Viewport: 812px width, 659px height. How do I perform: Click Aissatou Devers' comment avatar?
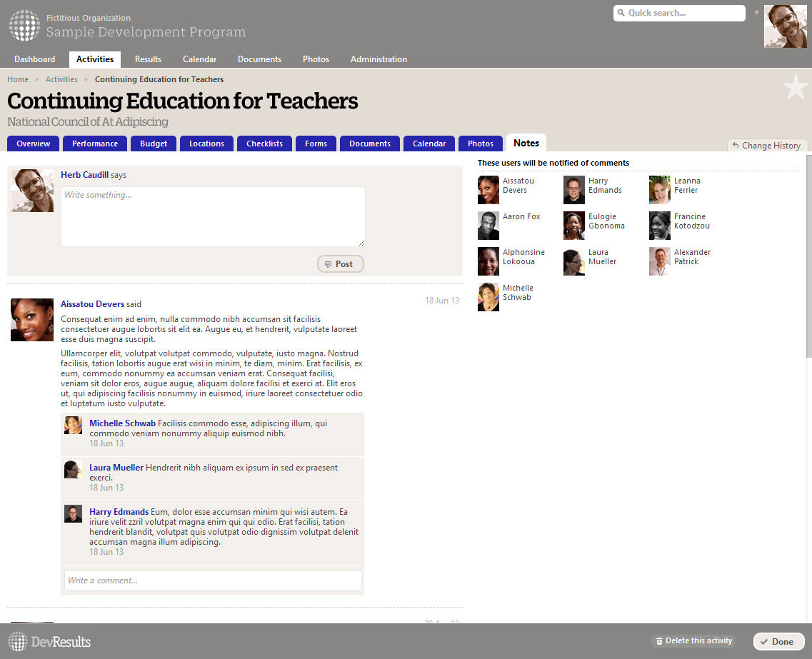pyautogui.click(x=32, y=320)
